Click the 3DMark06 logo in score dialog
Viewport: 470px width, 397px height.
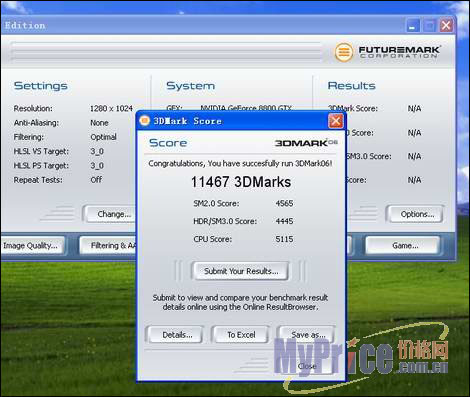pyautogui.click(x=306, y=143)
